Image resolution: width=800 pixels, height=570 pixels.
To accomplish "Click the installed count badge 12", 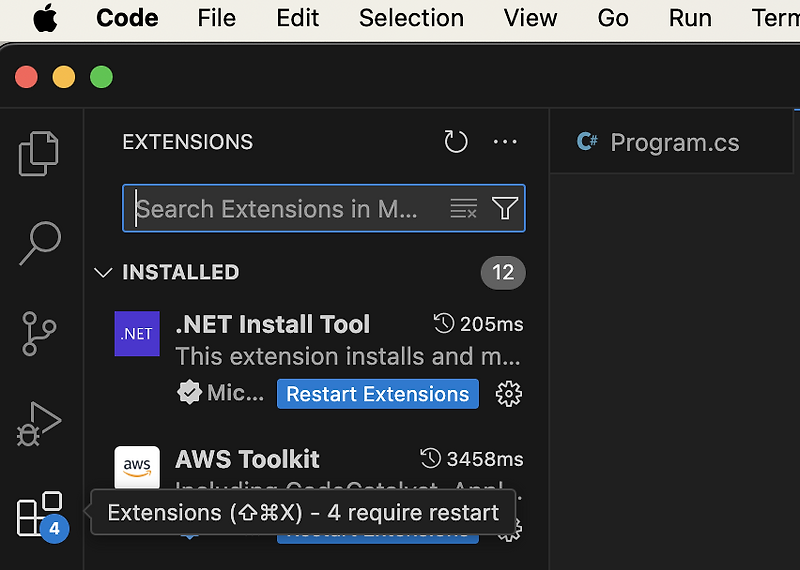I will [x=503, y=272].
